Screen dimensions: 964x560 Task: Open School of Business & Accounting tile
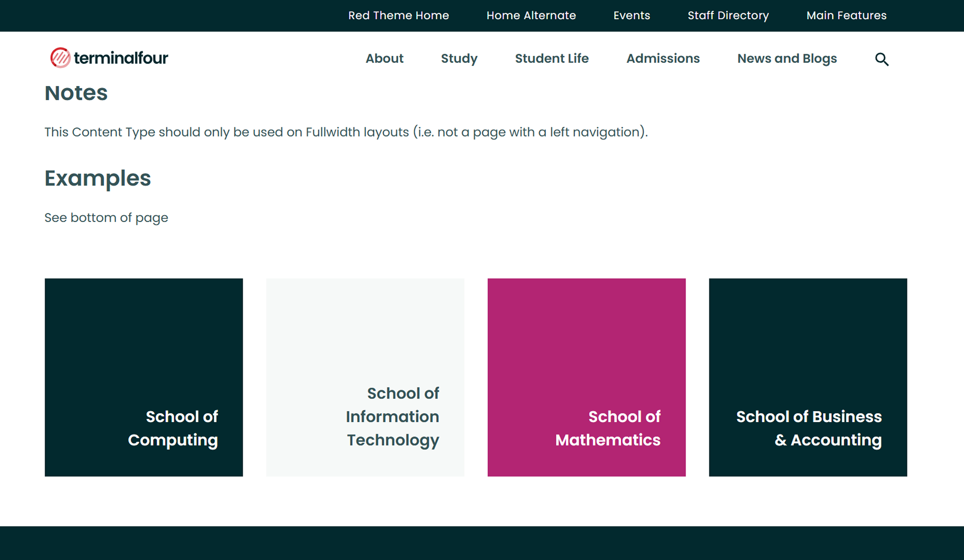[x=808, y=377]
